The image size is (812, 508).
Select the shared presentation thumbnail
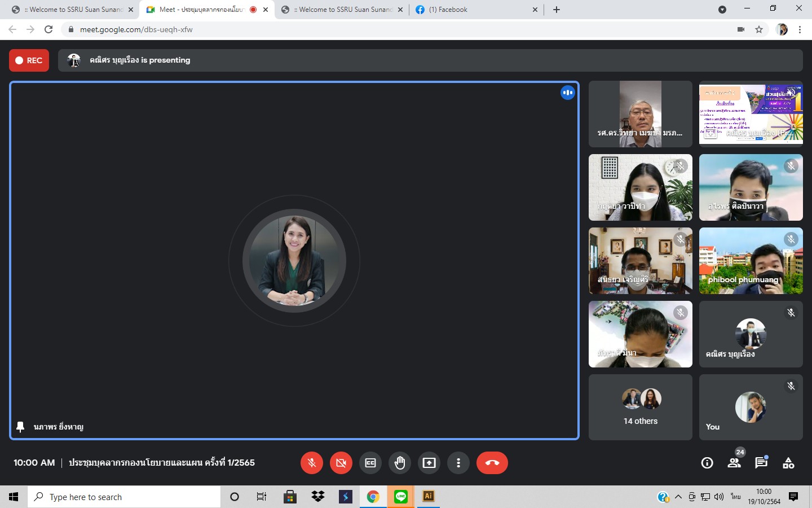click(x=751, y=114)
